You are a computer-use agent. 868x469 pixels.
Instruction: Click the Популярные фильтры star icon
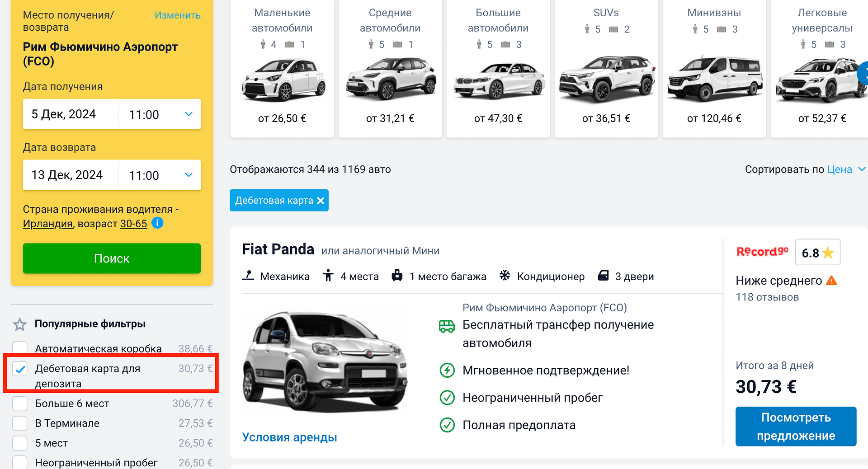pyautogui.click(x=20, y=324)
